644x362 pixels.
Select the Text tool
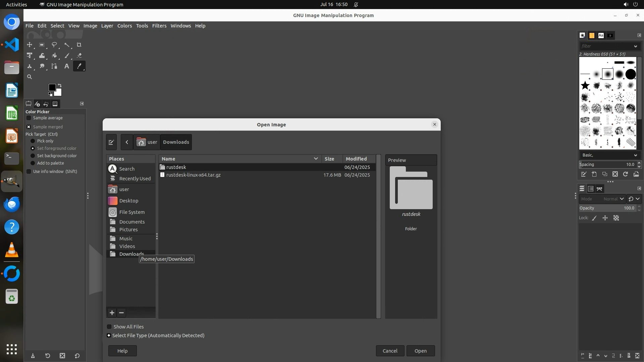coord(67,66)
